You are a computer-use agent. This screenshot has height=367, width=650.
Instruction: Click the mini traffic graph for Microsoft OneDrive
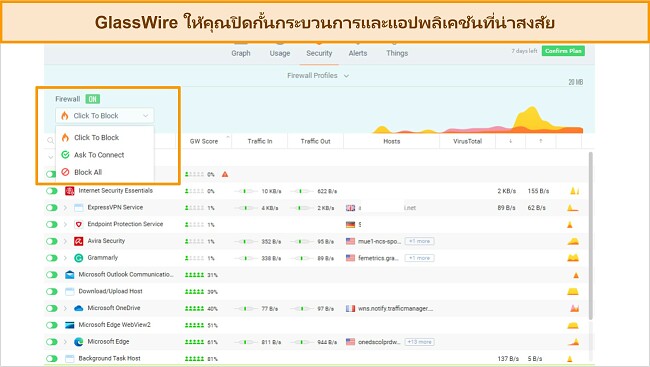[x=574, y=308]
